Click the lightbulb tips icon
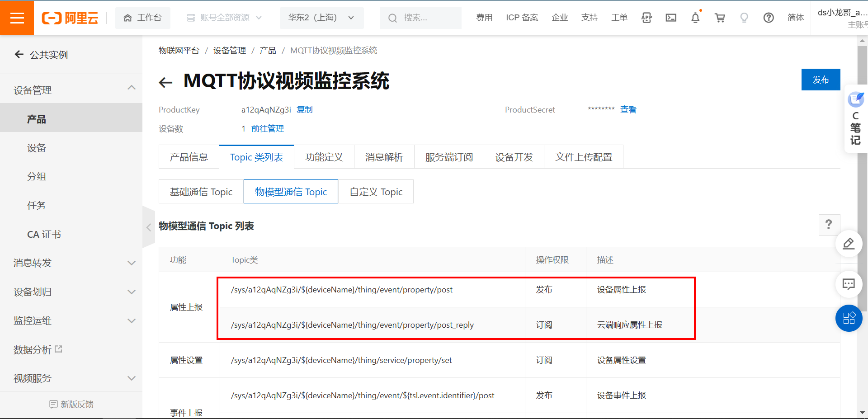 tap(744, 18)
